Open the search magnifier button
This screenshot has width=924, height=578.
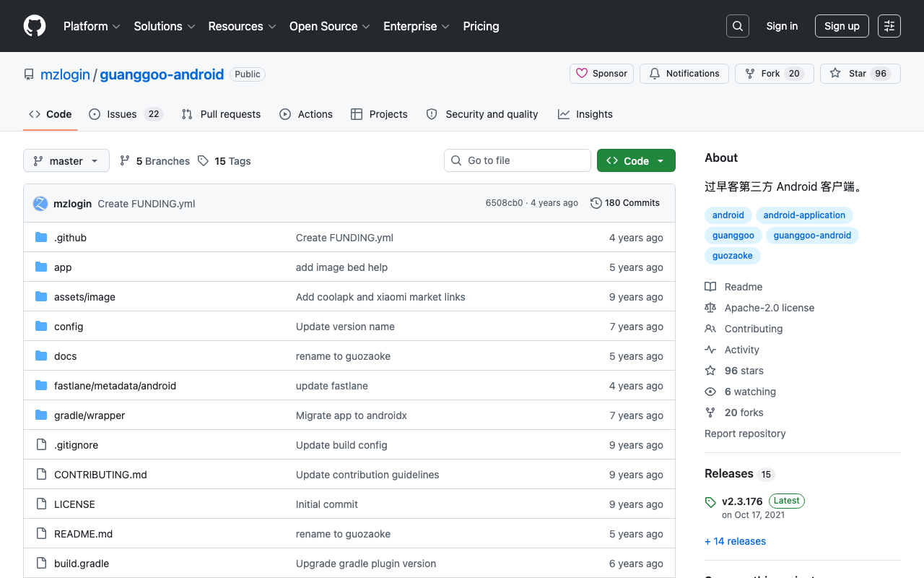click(x=738, y=26)
